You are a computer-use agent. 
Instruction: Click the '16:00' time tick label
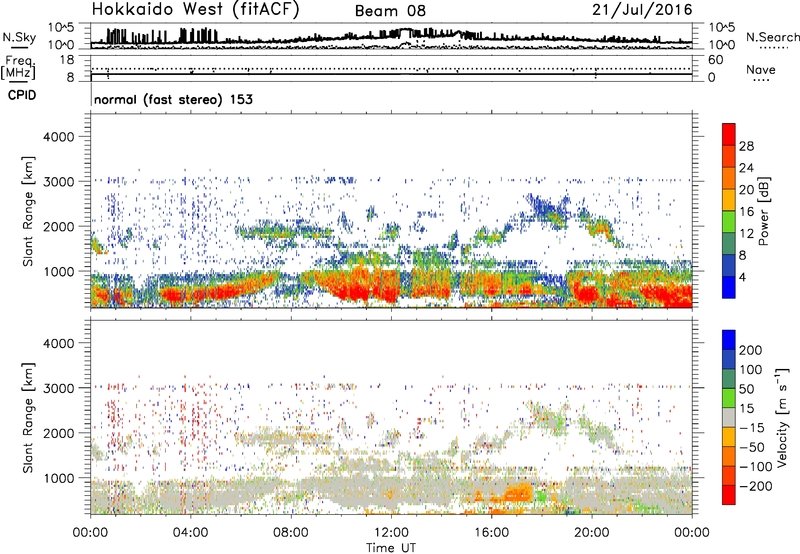click(x=491, y=533)
